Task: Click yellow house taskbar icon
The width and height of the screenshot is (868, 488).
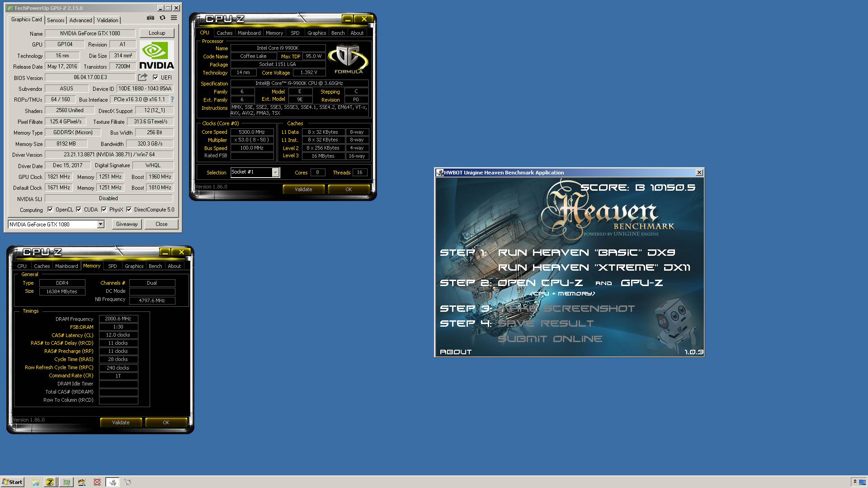Action: 82,482
